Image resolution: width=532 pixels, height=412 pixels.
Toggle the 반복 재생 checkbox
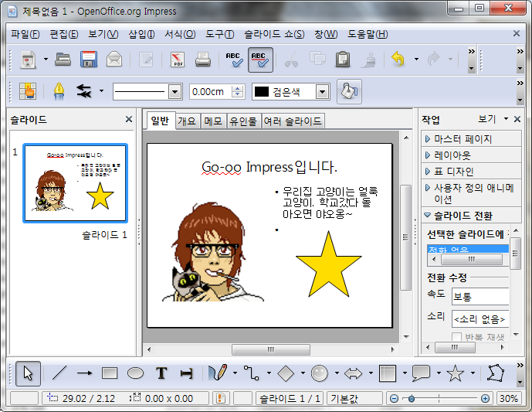[456, 337]
